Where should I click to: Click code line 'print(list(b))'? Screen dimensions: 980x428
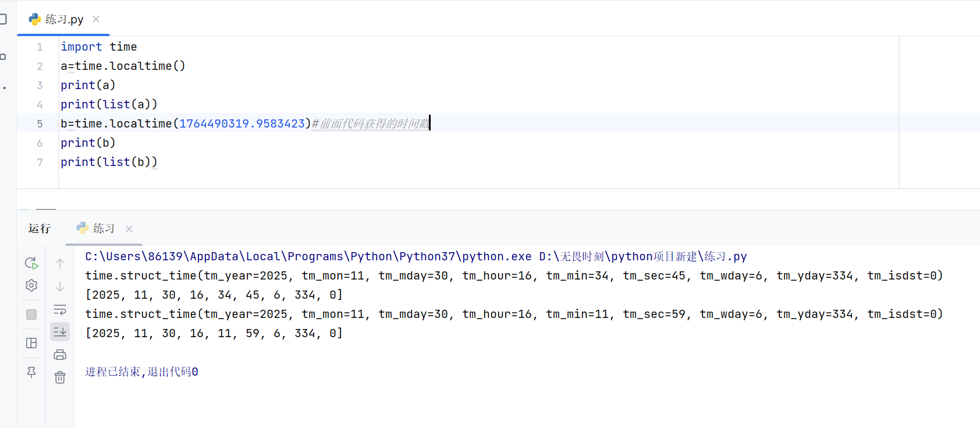[x=109, y=162]
